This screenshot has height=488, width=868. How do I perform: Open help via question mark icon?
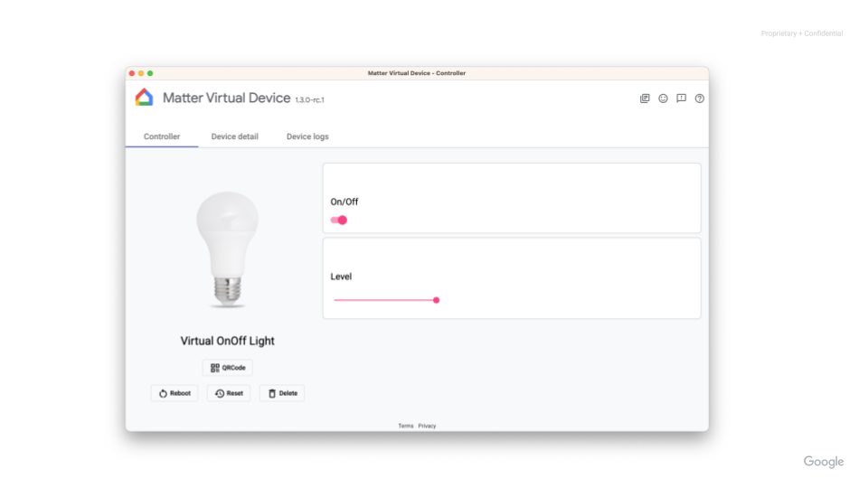pos(699,99)
